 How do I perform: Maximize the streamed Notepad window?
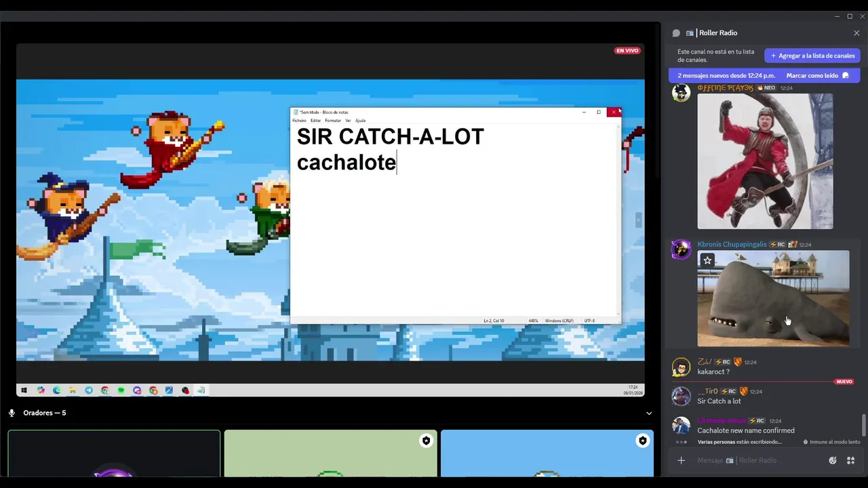599,112
